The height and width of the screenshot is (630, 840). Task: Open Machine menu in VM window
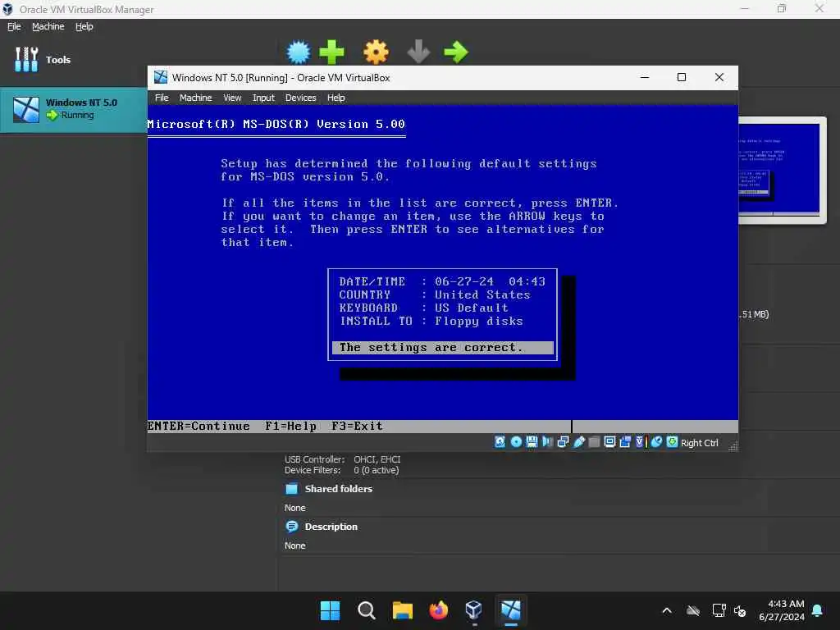(195, 98)
